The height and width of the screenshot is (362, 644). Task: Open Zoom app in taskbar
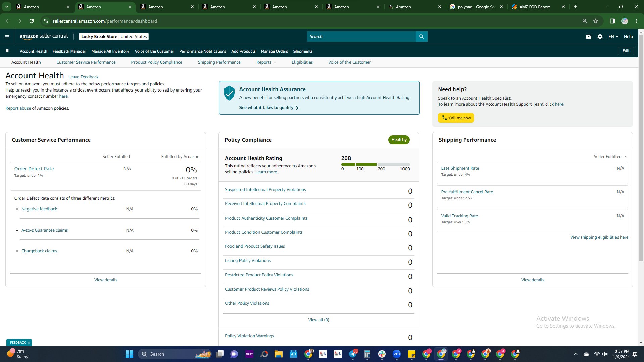point(397,354)
